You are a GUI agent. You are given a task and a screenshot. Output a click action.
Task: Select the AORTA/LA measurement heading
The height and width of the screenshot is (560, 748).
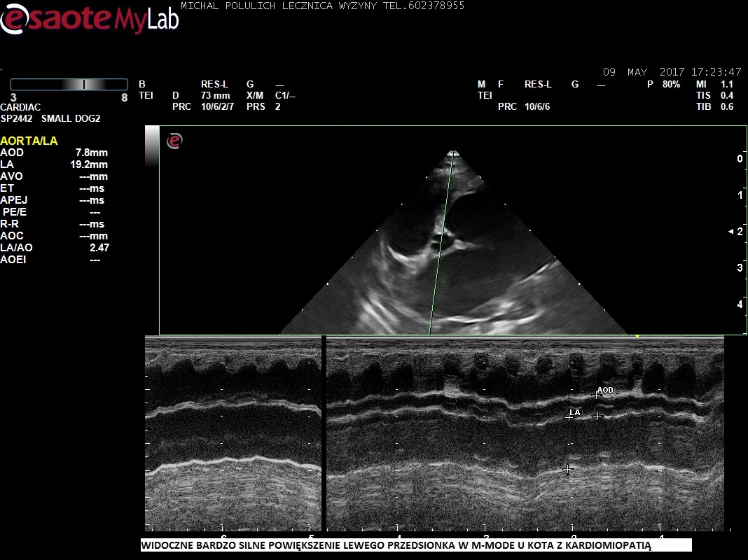tap(29, 141)
